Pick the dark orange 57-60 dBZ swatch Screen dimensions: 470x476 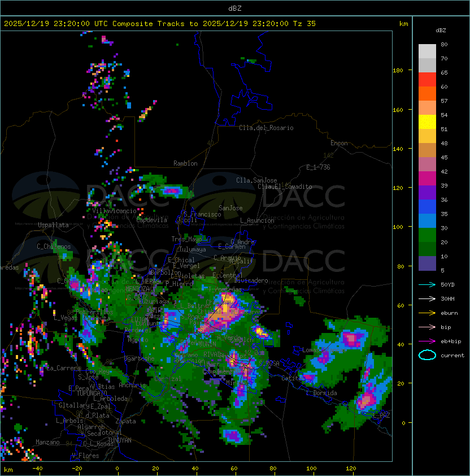pos(427,93)
